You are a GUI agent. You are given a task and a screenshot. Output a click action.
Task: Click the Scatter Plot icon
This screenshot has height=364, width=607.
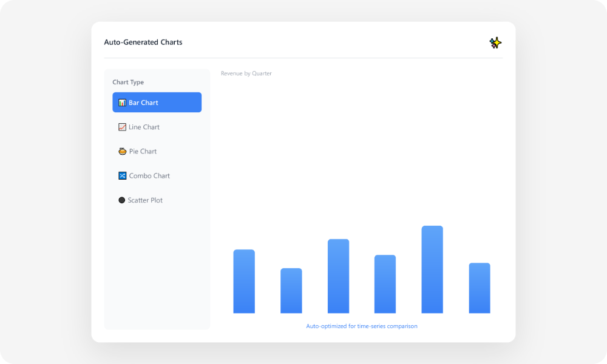(121, 200)
